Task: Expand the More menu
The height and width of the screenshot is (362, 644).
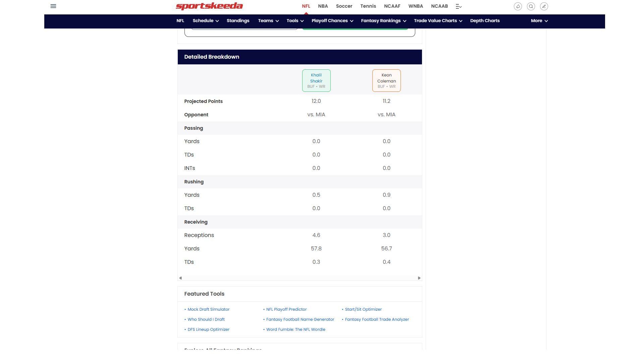Action: coord(539,21)
